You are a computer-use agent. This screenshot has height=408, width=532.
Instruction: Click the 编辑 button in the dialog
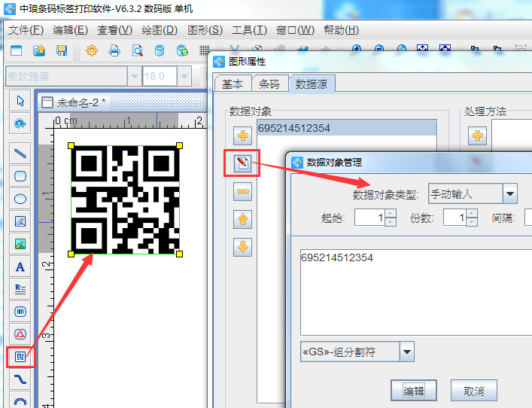pos(414,391)
